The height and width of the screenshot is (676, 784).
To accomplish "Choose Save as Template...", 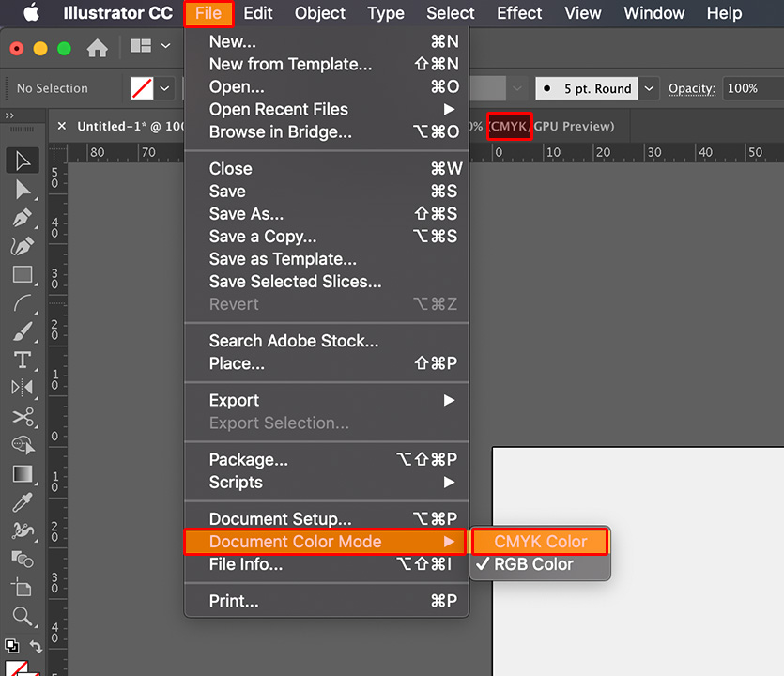I will click(x=327, y=259).
